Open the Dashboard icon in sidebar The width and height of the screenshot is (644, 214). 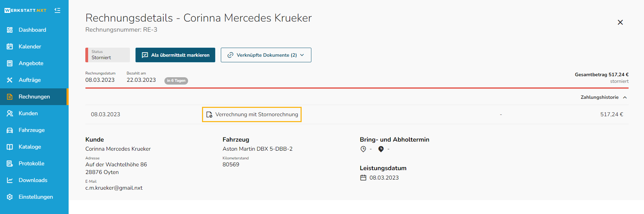[10, 30]
